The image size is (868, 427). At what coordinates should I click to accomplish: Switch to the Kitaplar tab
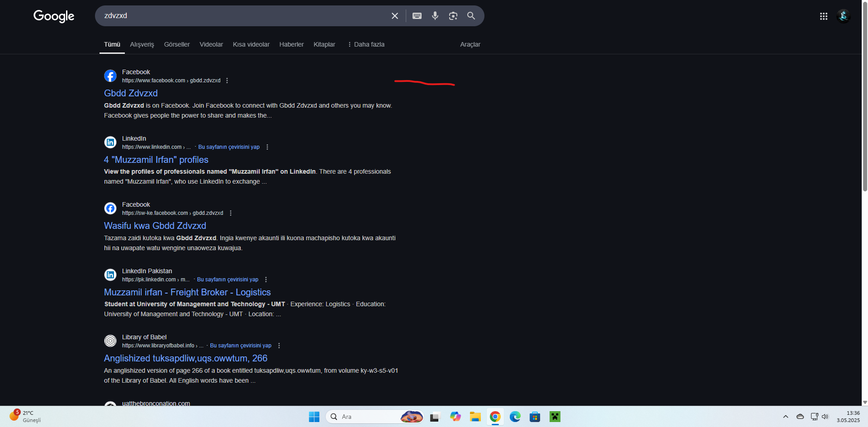click(x=324, y=44)
